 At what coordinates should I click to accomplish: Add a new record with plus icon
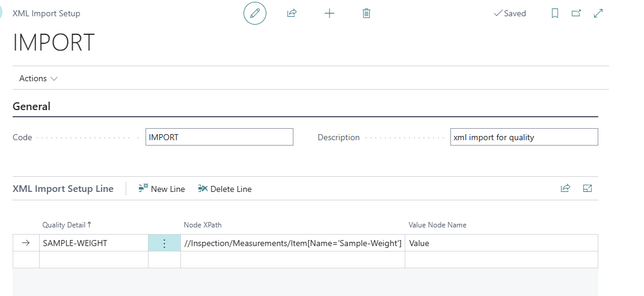tap(330, 13)
